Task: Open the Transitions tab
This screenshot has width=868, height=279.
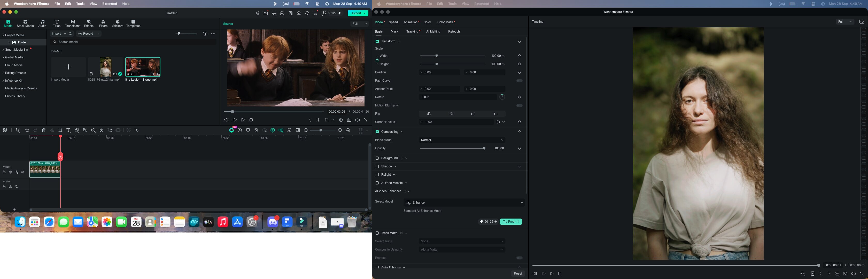Action: pyautogui.click(x=73, y=24)
